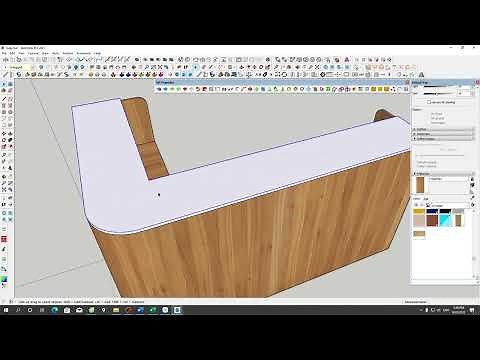
Task: Activate the Offset tool
Action: click(x=10, y=147)
